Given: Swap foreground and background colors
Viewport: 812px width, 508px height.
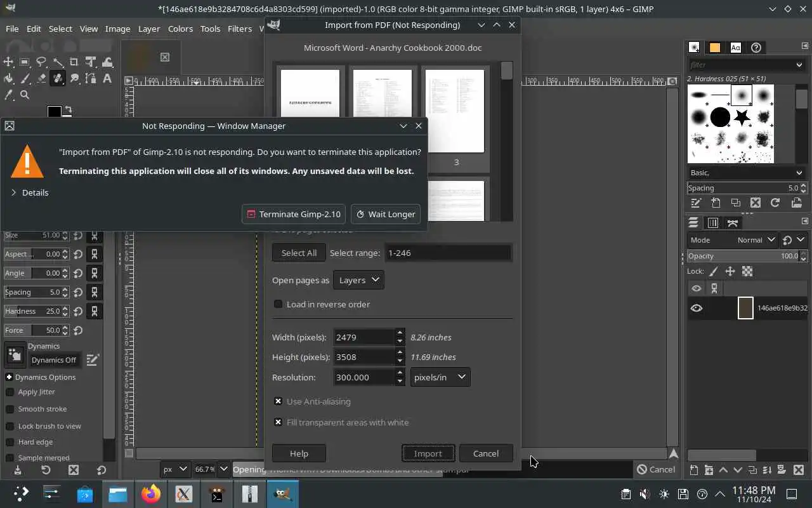Looking at the screenshot, I should point(67,110).
